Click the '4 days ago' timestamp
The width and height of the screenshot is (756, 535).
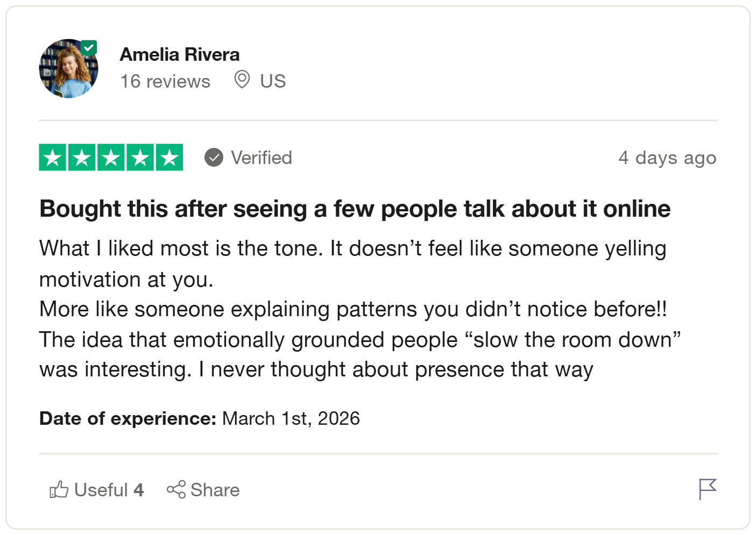tap(667, 158)
